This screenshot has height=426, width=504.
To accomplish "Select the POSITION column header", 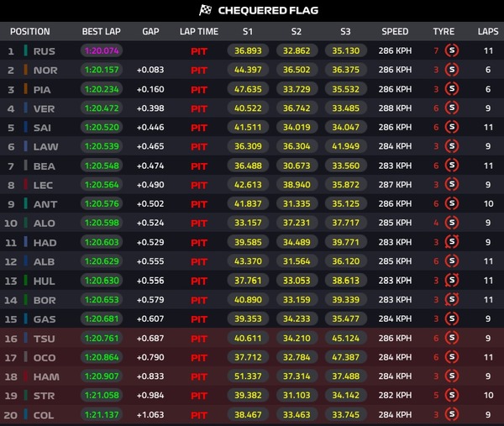I will pyautogui.click(x=30, y=31).
